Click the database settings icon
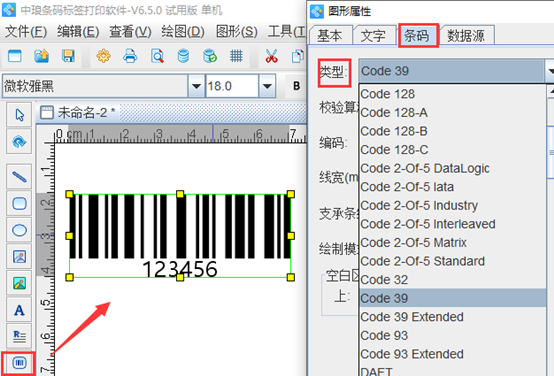 tap(183, 56)
